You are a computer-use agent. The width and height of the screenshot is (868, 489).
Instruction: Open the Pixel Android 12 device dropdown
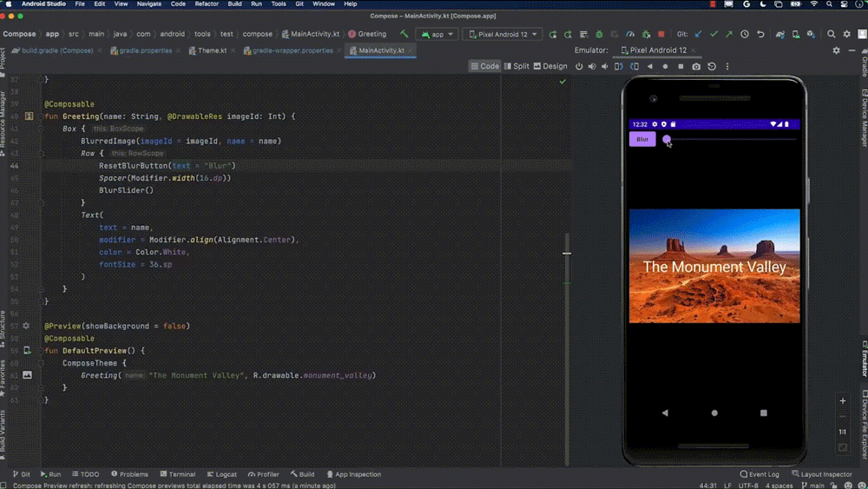(502, 34)
